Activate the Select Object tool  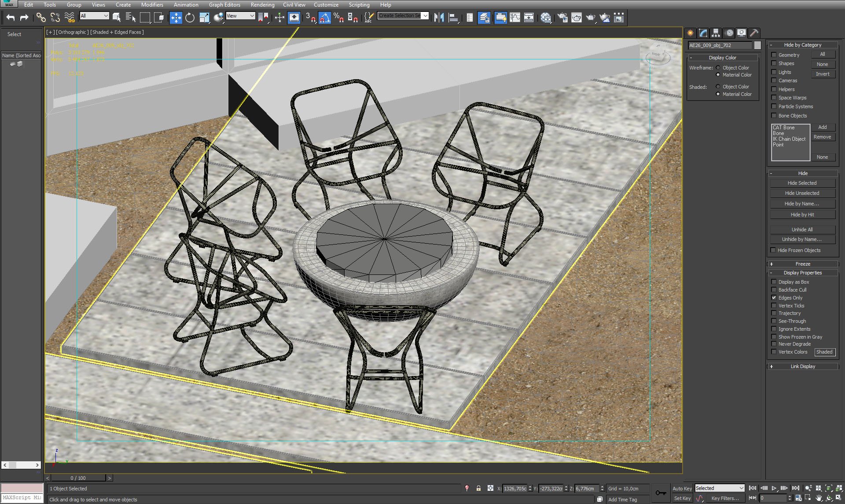117,17
